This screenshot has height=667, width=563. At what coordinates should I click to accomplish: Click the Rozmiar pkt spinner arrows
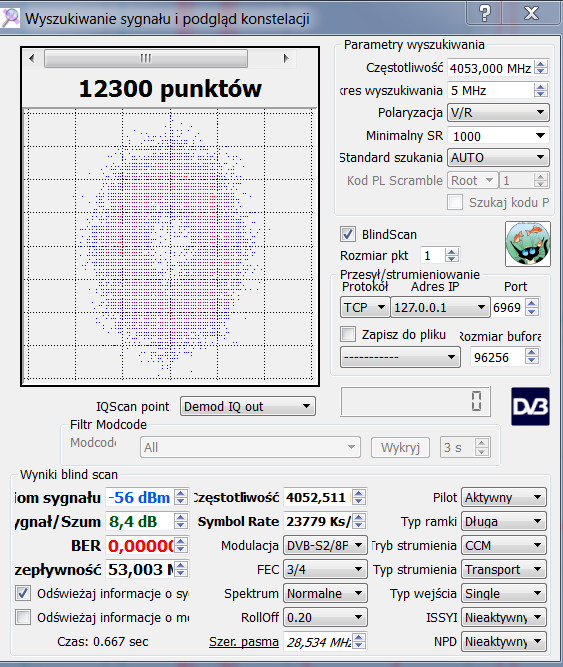tap(452, 255)
